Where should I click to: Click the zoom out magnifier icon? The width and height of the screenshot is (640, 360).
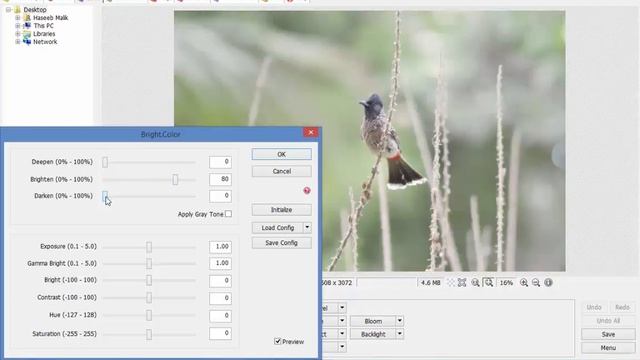[536, 282]
